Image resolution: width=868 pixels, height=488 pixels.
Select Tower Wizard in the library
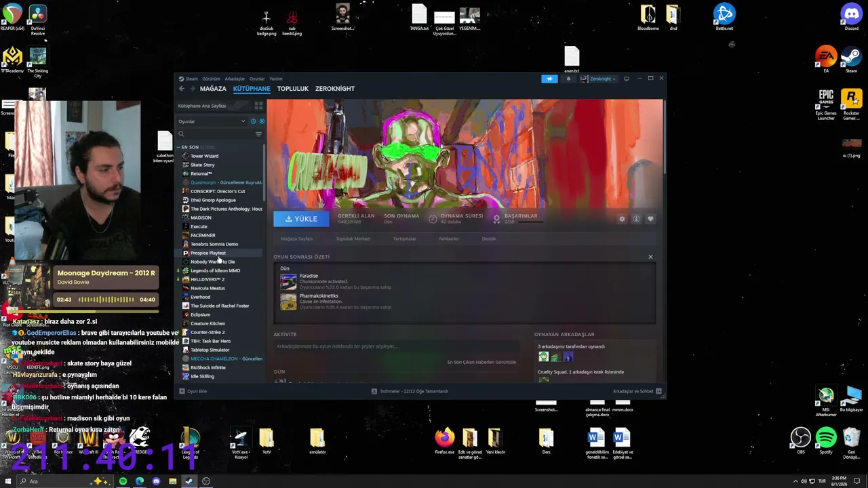coord(204,156)
